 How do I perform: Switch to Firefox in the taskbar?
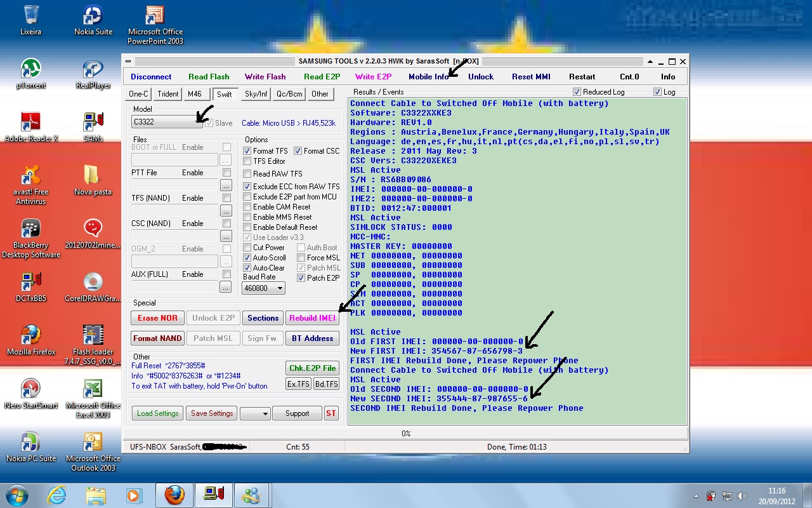point(174,495)
